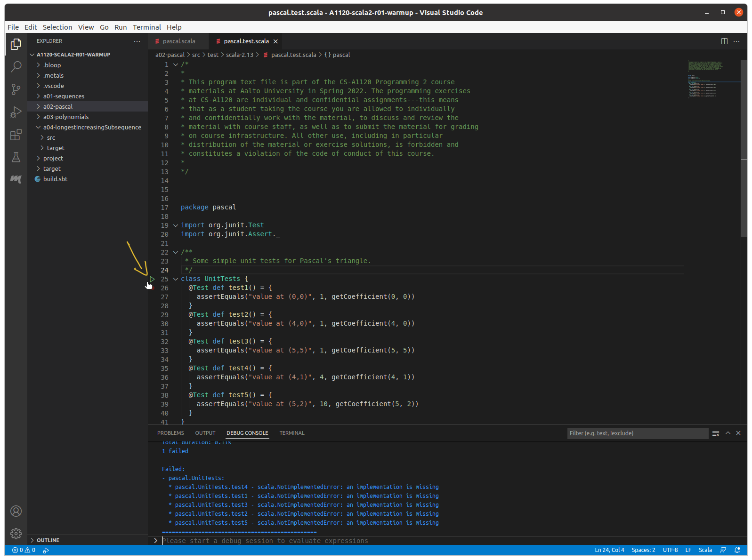Expand the OUTLINE section
This screenshot has width=752, height=560.
click(48, 540)
